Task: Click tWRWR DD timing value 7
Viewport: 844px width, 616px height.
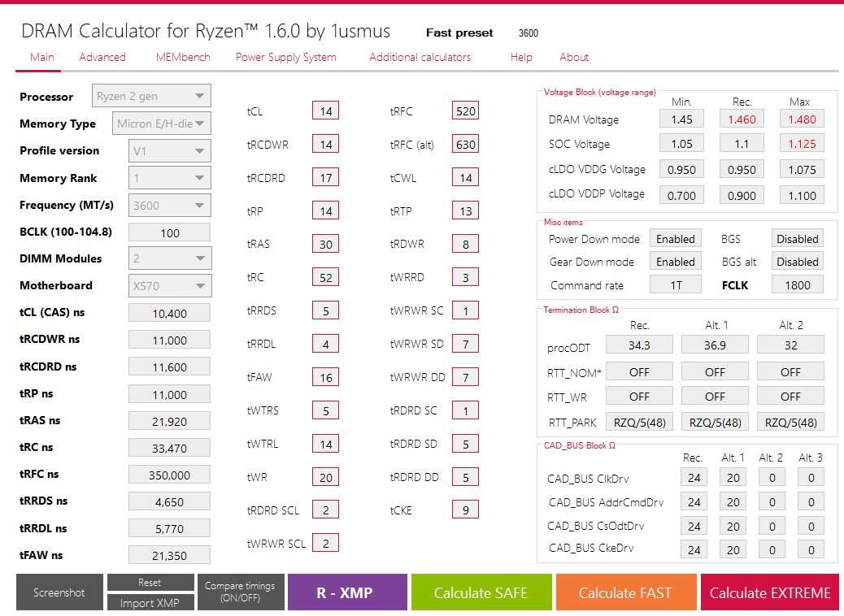Action: click(x=466, y=378)
